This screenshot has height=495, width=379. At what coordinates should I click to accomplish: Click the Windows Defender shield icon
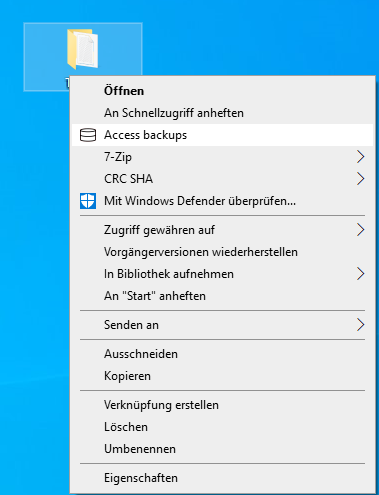[x=88, y=201]
